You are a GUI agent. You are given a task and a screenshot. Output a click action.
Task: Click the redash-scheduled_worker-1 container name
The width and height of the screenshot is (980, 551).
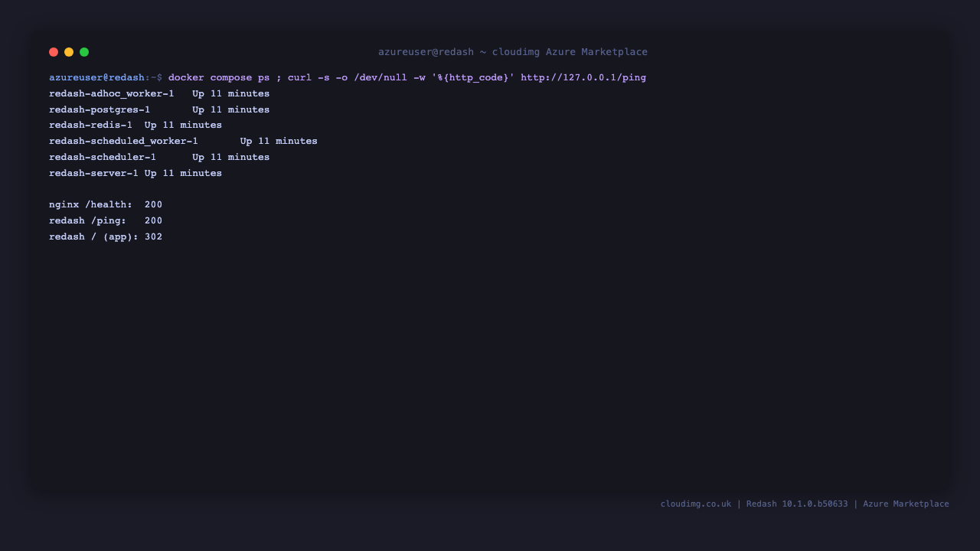tap(123, 142)
